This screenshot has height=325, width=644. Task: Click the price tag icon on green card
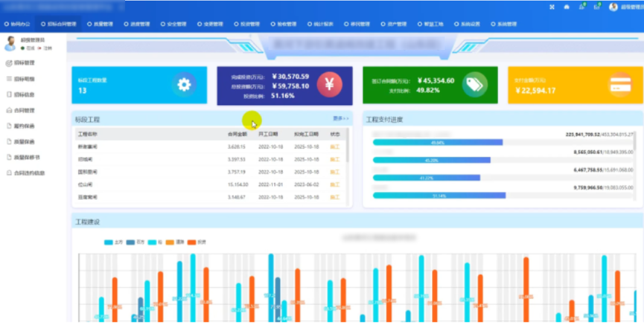[474, 84]
